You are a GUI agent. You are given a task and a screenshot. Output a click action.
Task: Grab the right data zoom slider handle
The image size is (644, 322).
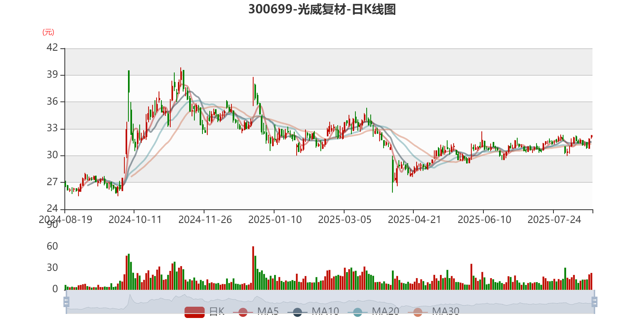click(x=594, y=301)
